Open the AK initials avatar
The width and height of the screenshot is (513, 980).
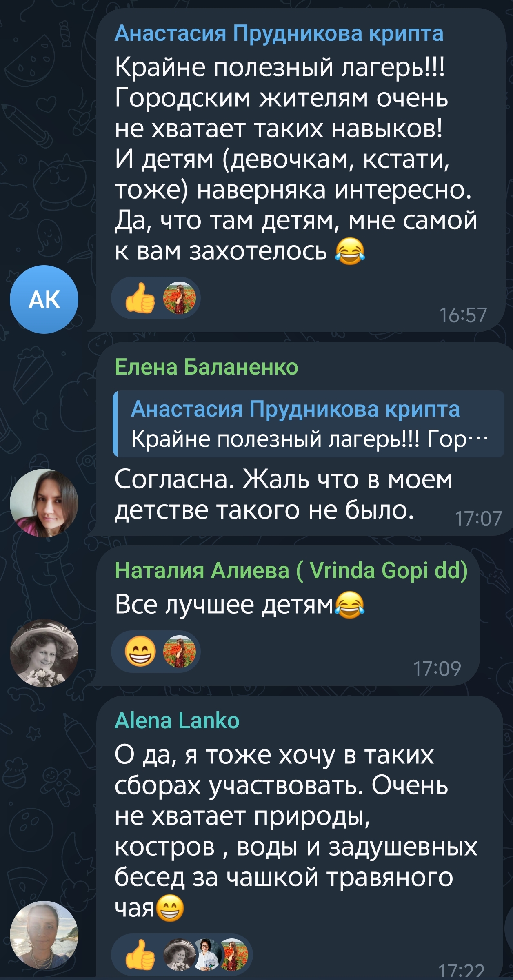pos(44,299)
